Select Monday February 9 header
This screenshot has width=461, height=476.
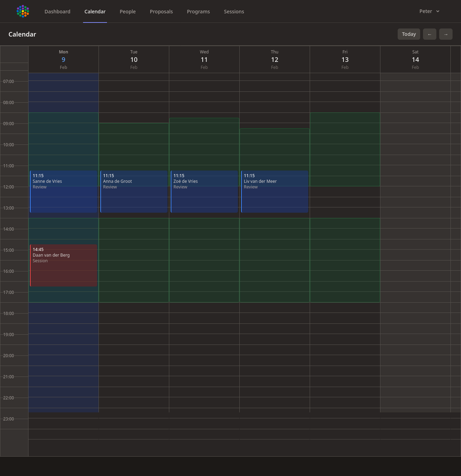(63, 59)
